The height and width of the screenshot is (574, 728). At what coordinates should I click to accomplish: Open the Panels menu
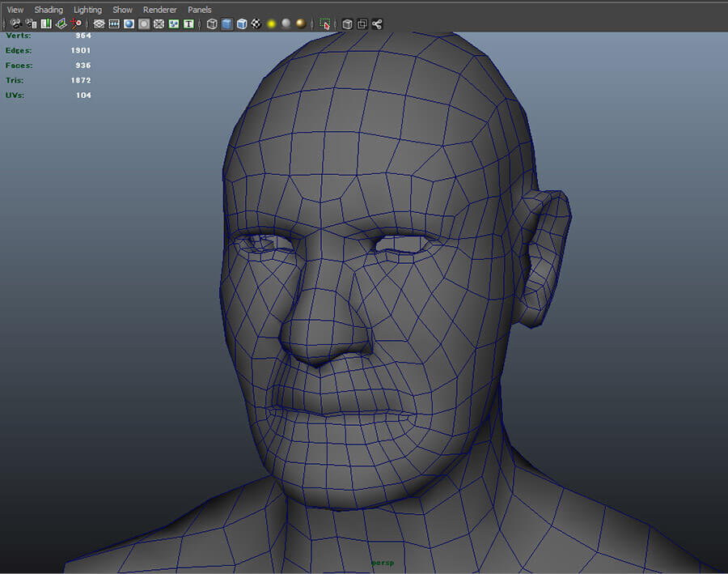click(200, 9)
